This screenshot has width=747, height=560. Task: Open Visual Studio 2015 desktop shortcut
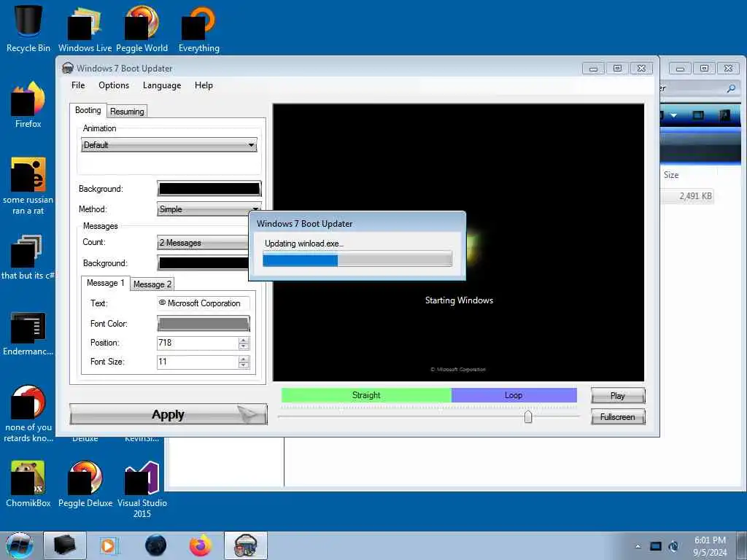pyautogui.click(x=142, y=489)
